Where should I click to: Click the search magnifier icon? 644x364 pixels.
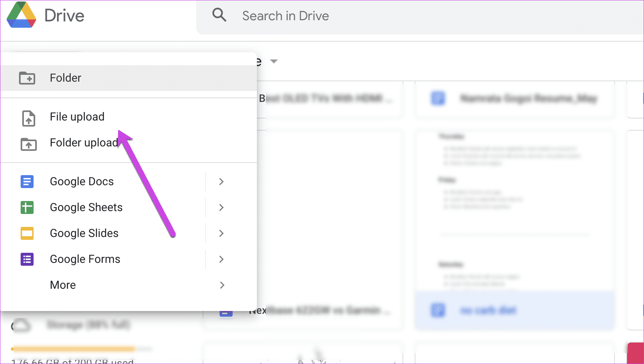pyautogui.click(x=219, y=15)
